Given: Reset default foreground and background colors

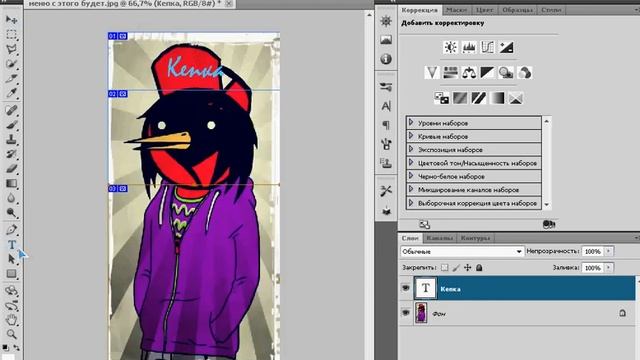Looking at the screenshot, I should pos(5,348).
